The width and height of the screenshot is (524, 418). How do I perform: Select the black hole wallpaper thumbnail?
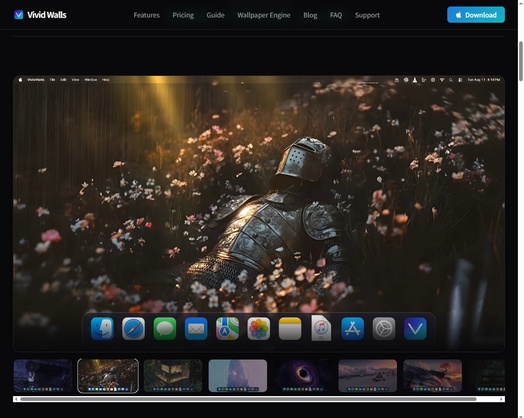click(x=303, y=376)
